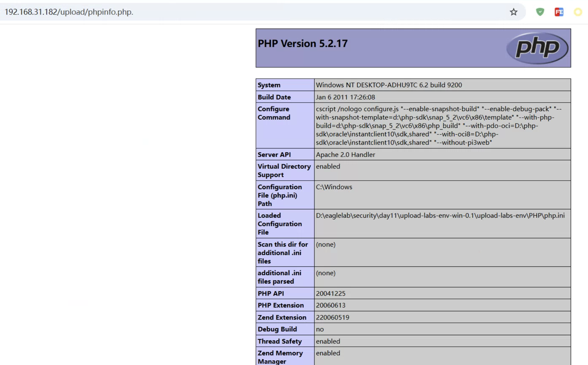The height and width of the screenshot is (365, 588).
Task: Click the loaded php.ini file path
Action: [x=440, y=216]
